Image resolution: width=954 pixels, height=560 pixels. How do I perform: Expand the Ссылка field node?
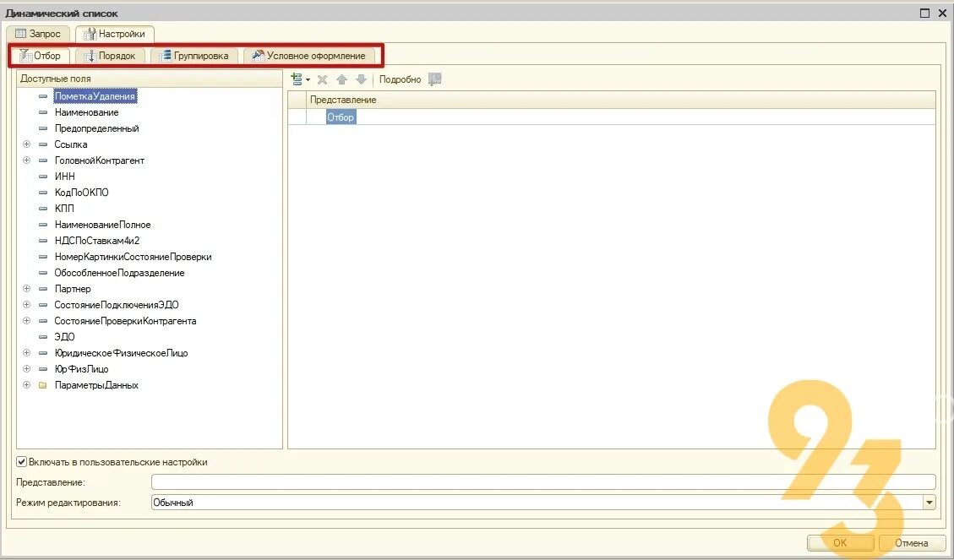click(26, 144)
